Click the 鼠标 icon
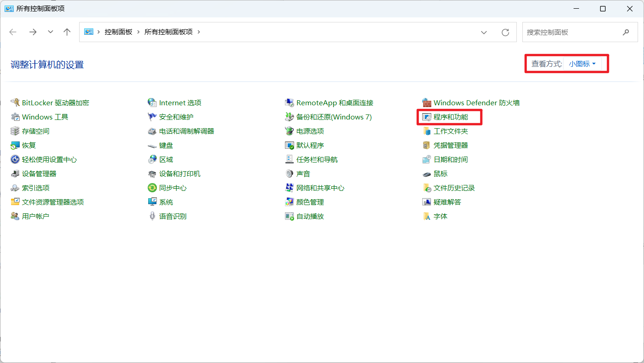 pos(427,173)
